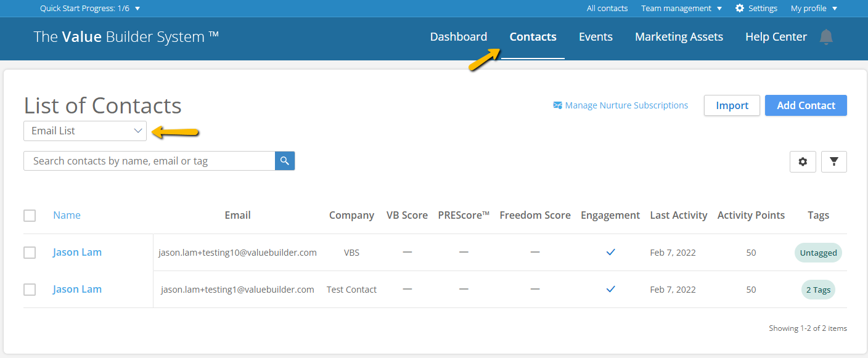Click the Add Contact button

[806, 105]
